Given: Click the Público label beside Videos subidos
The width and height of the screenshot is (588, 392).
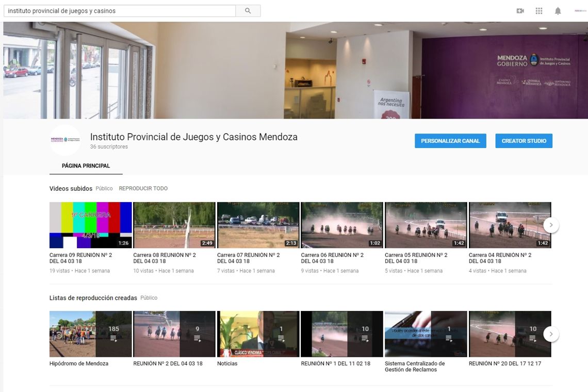Looking at the screenshot, I should (x=104, y=188).
